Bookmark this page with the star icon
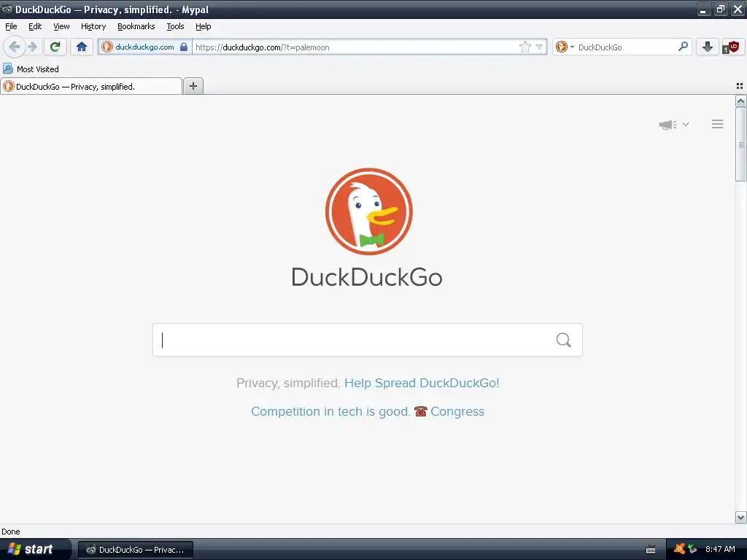 pos(525,47)
